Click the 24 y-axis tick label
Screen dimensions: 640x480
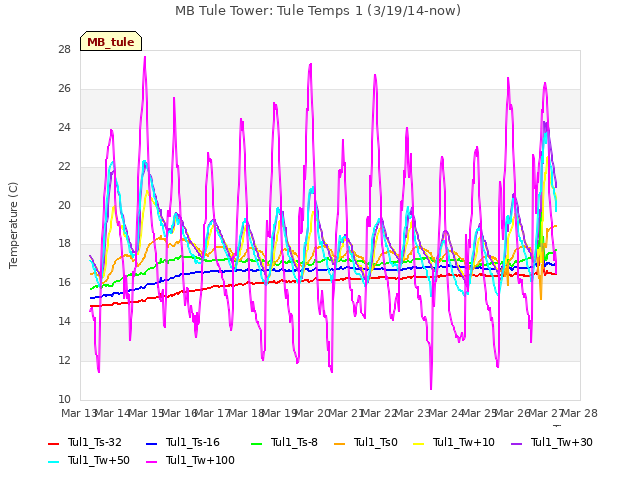tap(64, 128)
